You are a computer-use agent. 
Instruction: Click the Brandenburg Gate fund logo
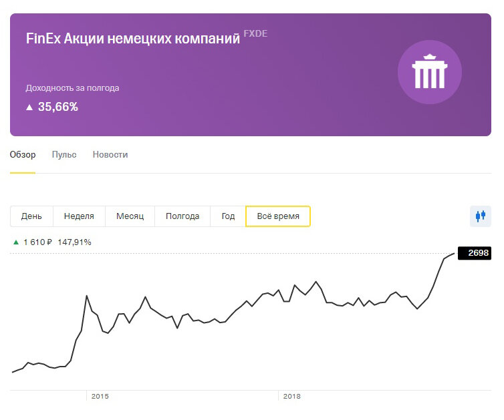click(430, 72)
